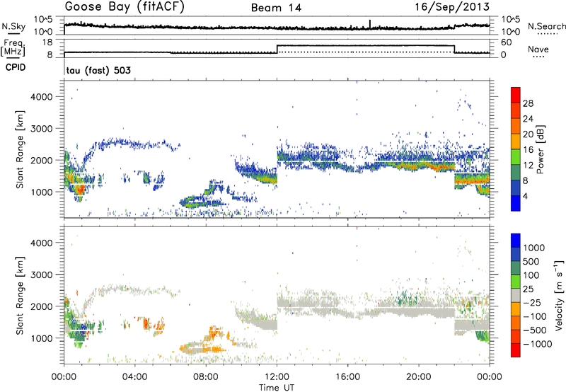Click the '20:00' time tick label
Screen dimensions: 566x392
[419, 377]
